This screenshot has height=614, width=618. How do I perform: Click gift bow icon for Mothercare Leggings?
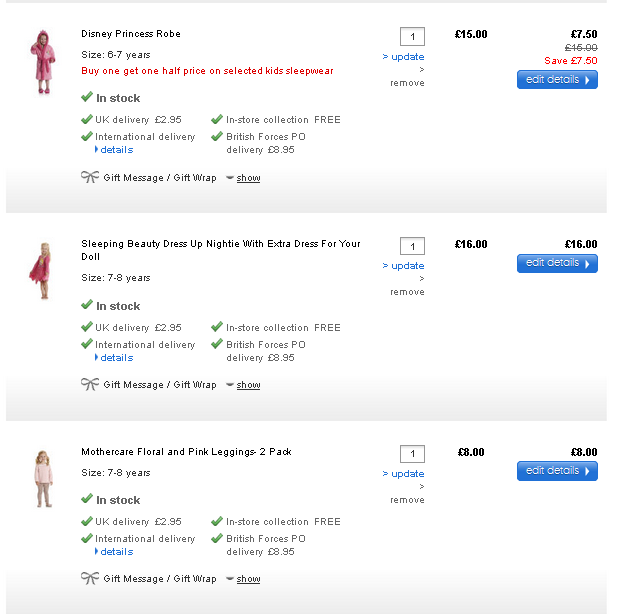pyautogui.click(x=90, y=578)
